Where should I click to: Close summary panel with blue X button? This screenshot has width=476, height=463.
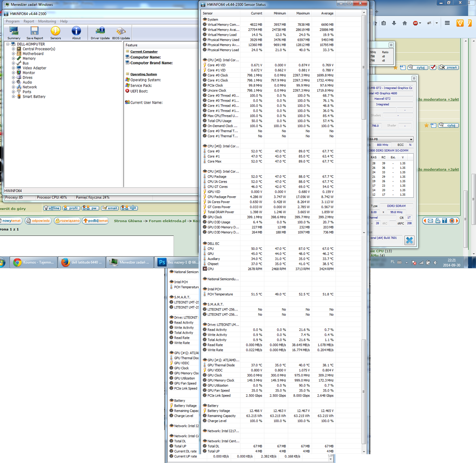409,240
